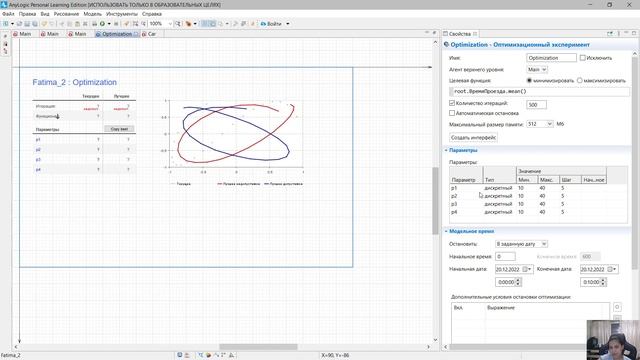Click the iterations count field showing 500

point(536,105)
